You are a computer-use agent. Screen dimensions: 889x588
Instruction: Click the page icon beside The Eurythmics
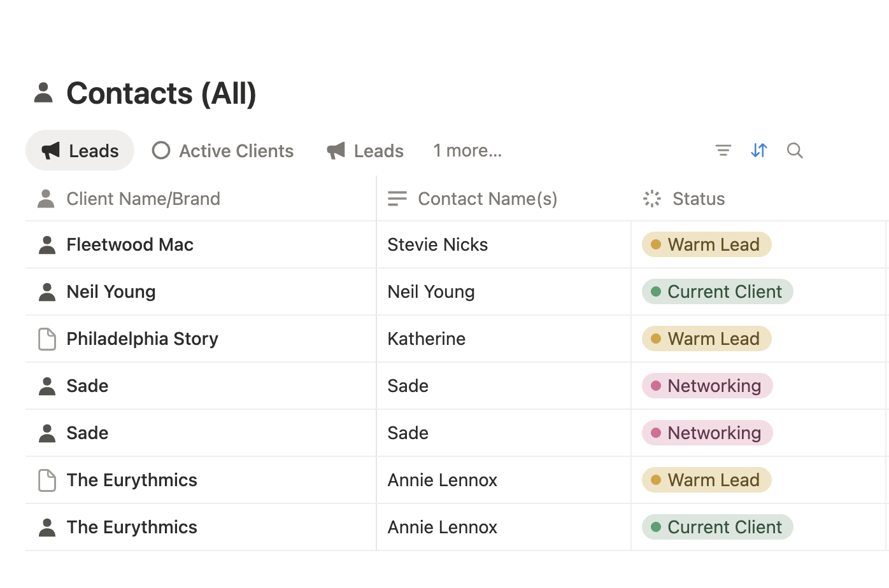point(47,480)
